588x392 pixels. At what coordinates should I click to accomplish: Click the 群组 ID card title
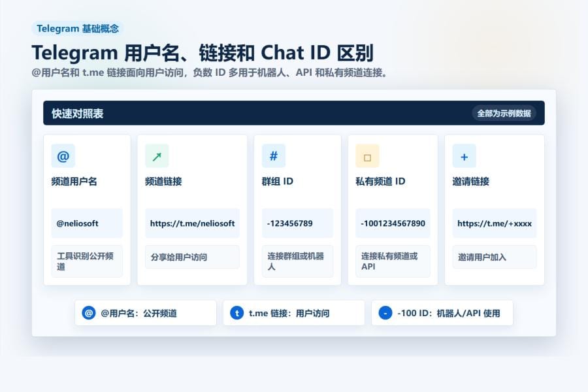(x=277, y=182)
